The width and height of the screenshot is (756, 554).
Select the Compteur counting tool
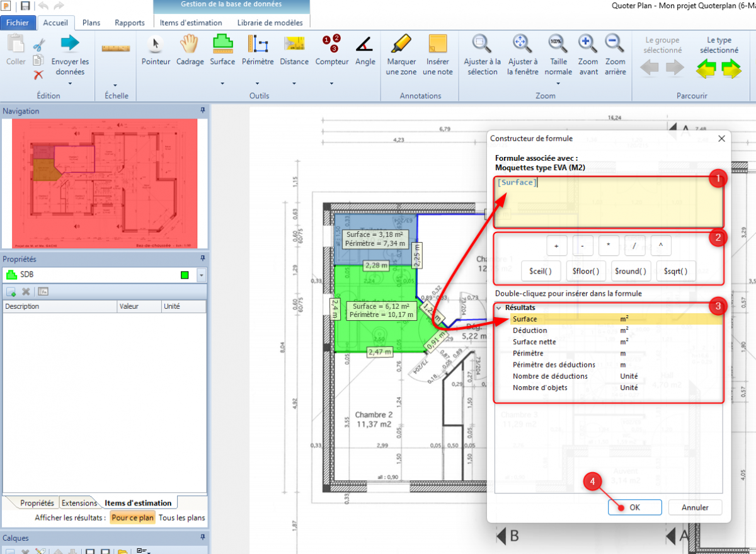coord(332,50)
